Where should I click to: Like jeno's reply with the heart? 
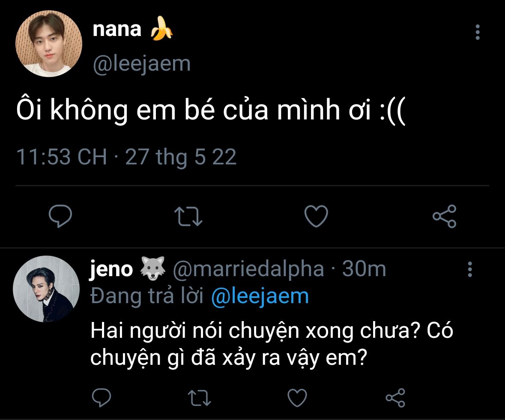coord(297,398)
